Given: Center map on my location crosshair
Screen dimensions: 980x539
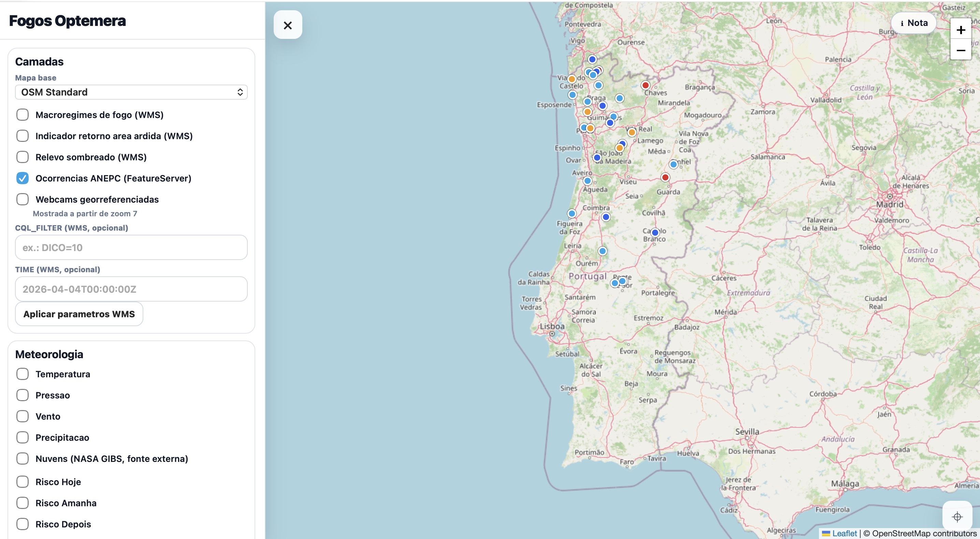Looking at the screenshot, I should click(x=957, y=516).
